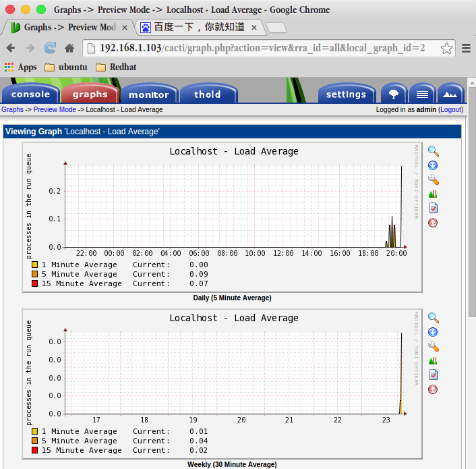
Task: Open the Apps bookmarks shortcut
Action: (x=21, y=67)
